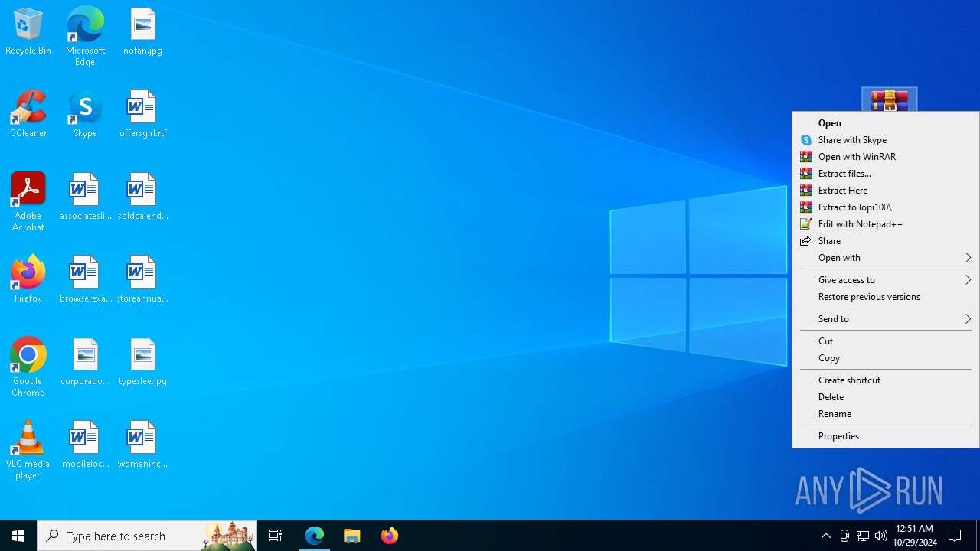The height and width of the screenshot is (551, 980).
Task: Expand the Open with submenu
Action: pyautogui.click(x=886, y=258)
